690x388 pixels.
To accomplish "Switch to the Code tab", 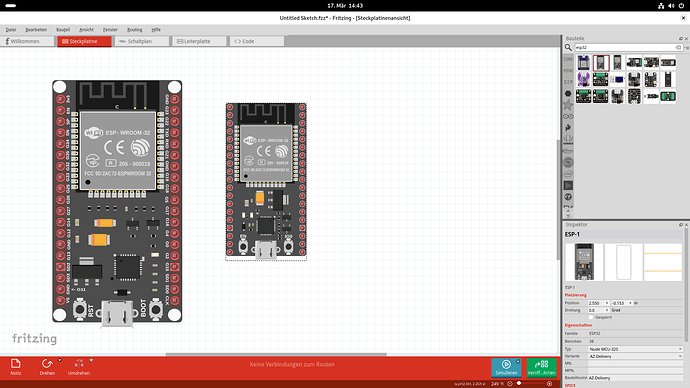I will pyautogui.click(x=257, y=41).
